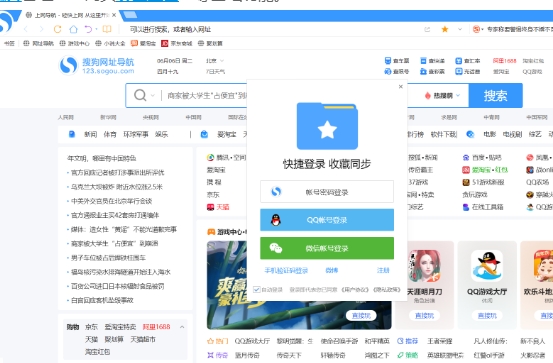This screenshot has width=553, height=363.
Task: Choose 帐号密码登录 login option
Action: tap(327, 192)
